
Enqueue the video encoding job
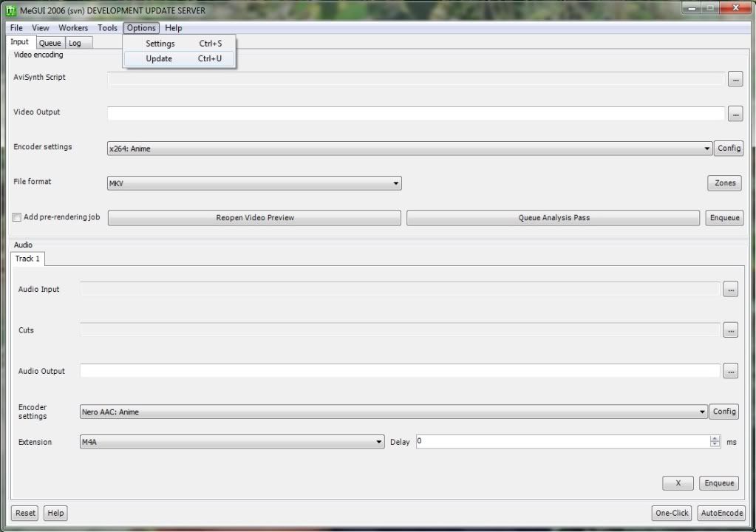point(724,218)
